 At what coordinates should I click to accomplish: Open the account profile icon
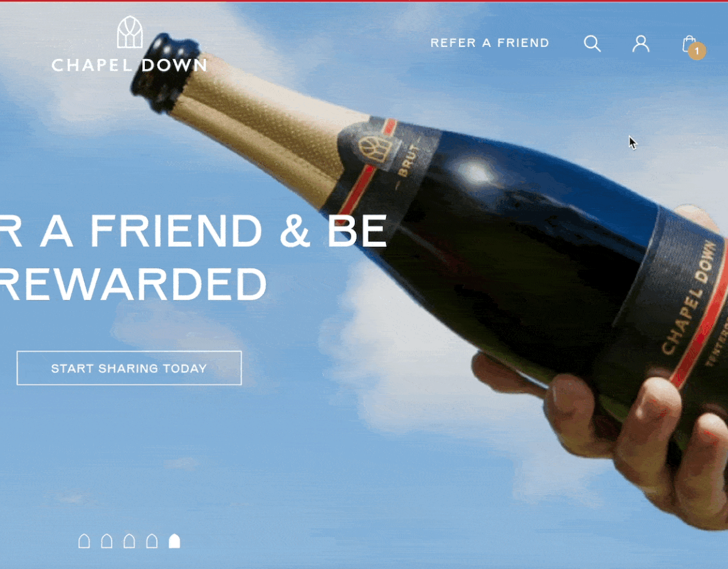pyautogui.click(x=641, y=43)
